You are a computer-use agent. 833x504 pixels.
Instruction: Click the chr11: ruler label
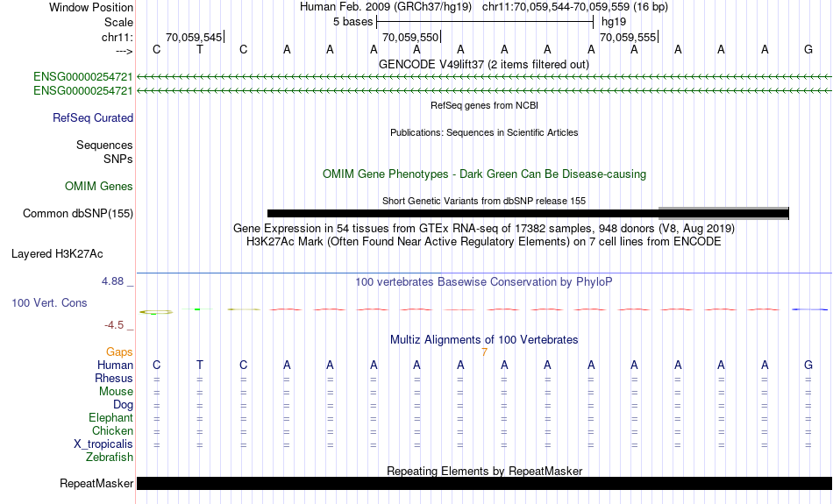tap(117, 37)
